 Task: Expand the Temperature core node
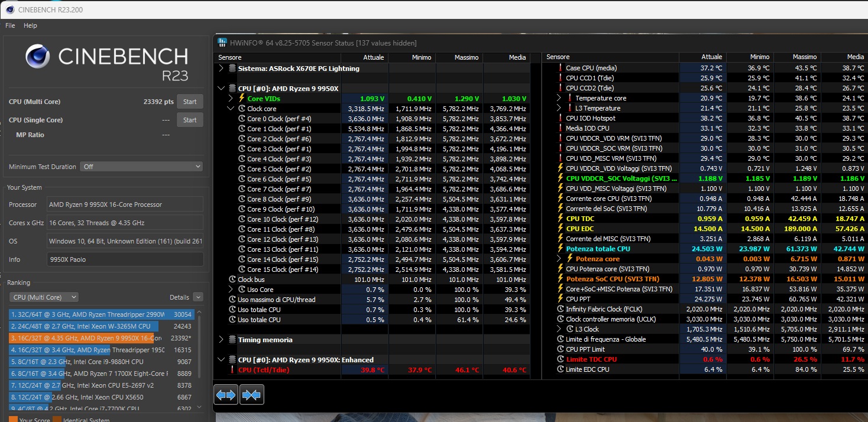tap(559, 98)
